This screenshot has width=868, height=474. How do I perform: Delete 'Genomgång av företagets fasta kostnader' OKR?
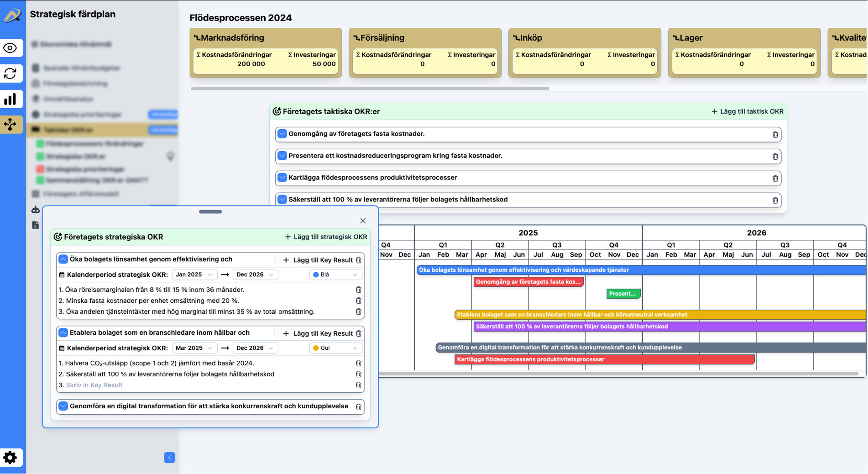coord(775,135)
